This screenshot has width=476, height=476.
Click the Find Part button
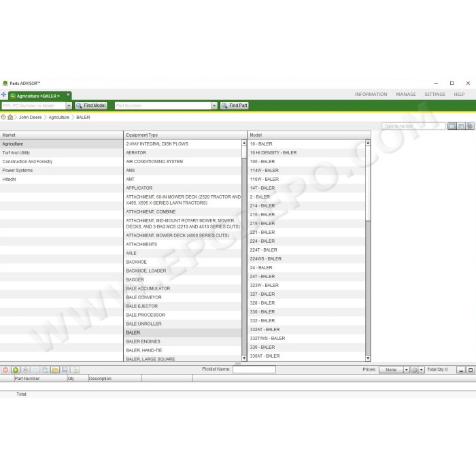click(x=235, y=105)
